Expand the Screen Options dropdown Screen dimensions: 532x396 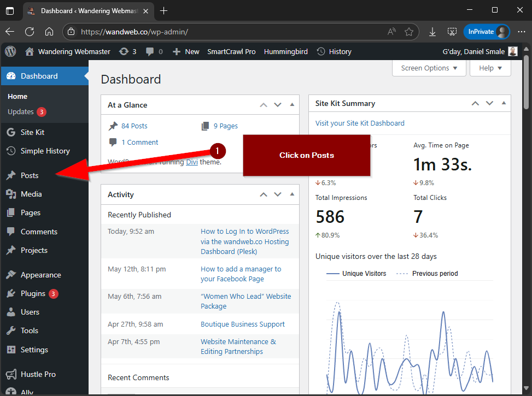[429, 68]
